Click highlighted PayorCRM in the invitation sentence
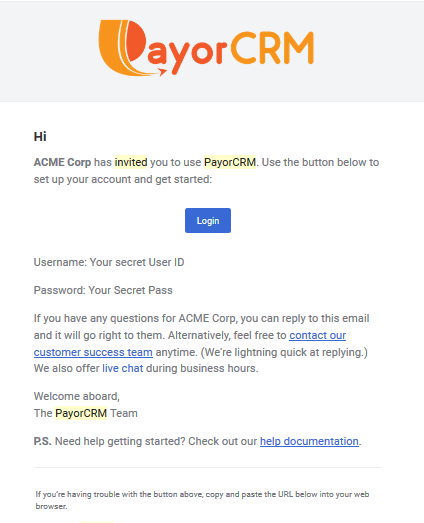 230,162
